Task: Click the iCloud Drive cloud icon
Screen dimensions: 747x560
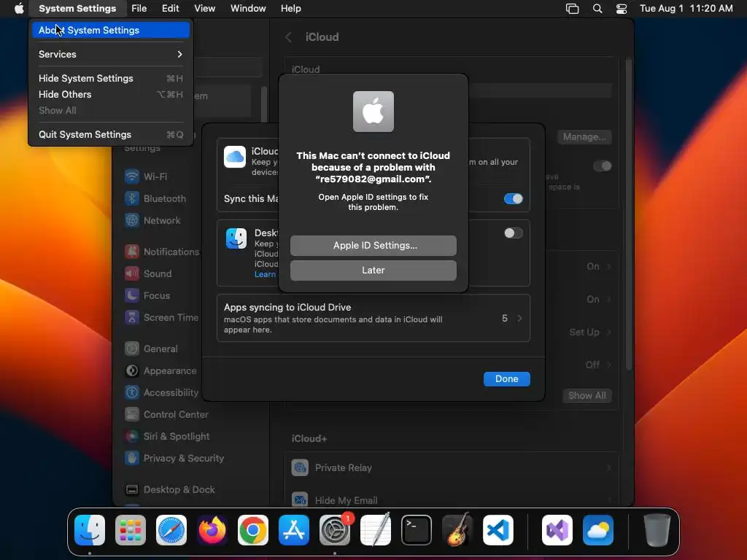Action: click(x=235, y=157)
